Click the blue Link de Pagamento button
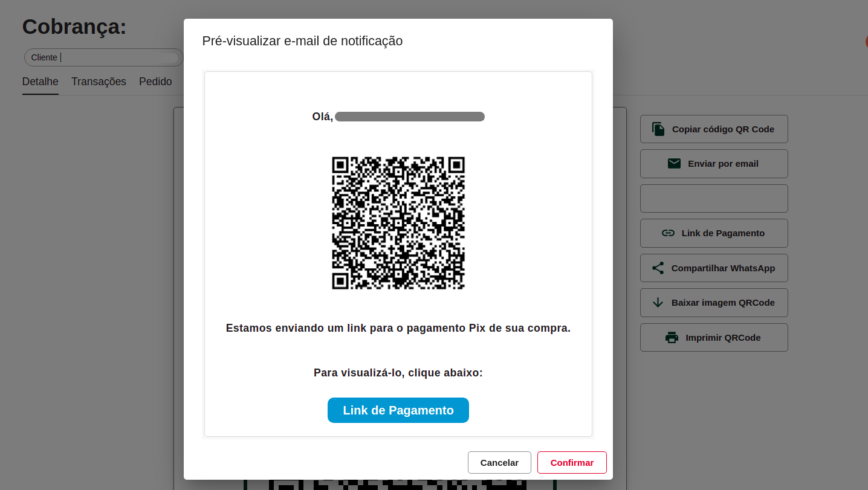 (x=398, y=410)
